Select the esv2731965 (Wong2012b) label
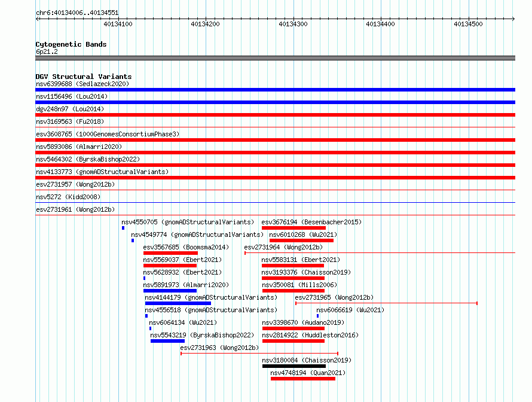The width and height of the screenshot is (532, 402). 334,297
